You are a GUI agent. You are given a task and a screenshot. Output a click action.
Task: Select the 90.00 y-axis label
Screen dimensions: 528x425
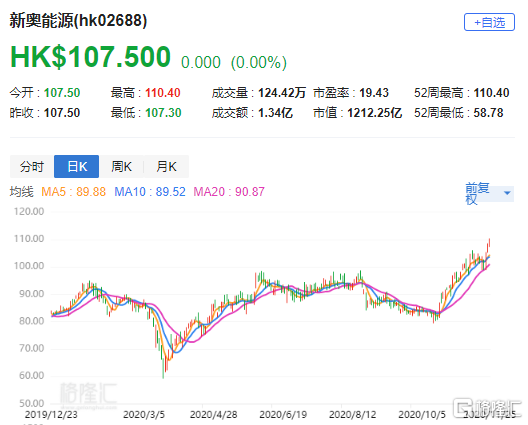31,294
